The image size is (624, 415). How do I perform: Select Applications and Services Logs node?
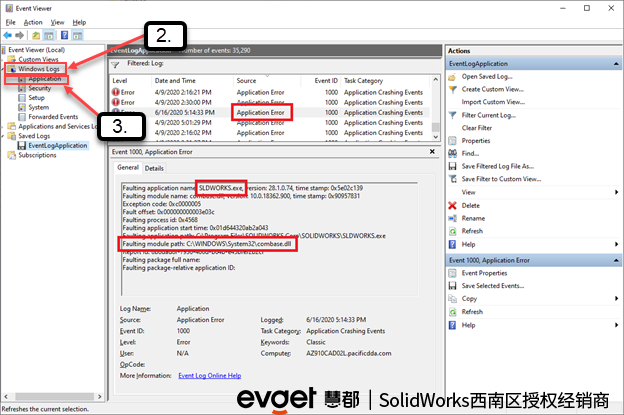[x=58, y=127]
